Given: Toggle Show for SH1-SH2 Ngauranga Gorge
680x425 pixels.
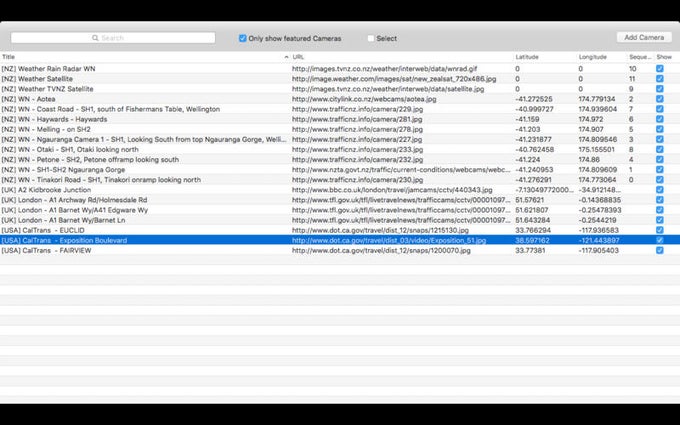Looking at the screenshot, I should click(x=660, y=170).
